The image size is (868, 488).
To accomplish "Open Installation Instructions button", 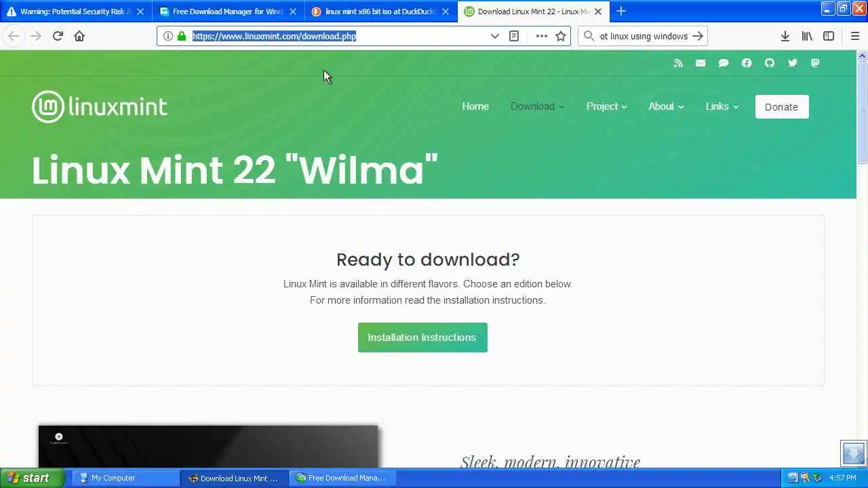I will click(x=422, y=338).
